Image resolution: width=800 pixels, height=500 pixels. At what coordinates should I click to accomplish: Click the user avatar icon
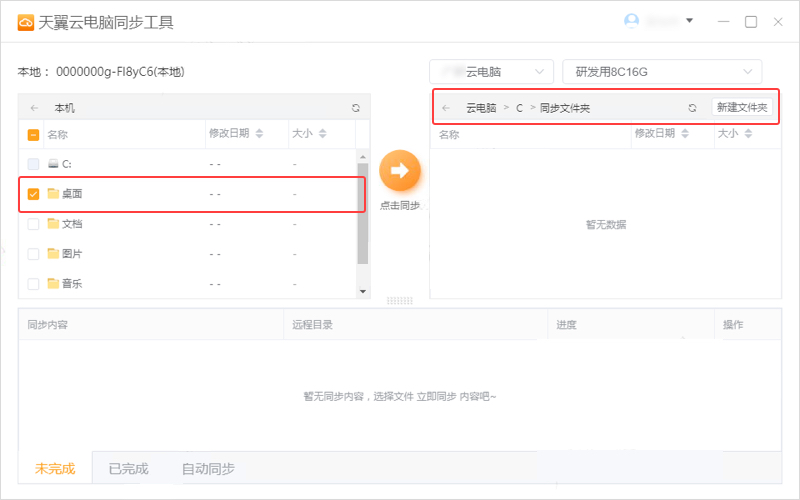pyautogui.click(x=632, y=21)
